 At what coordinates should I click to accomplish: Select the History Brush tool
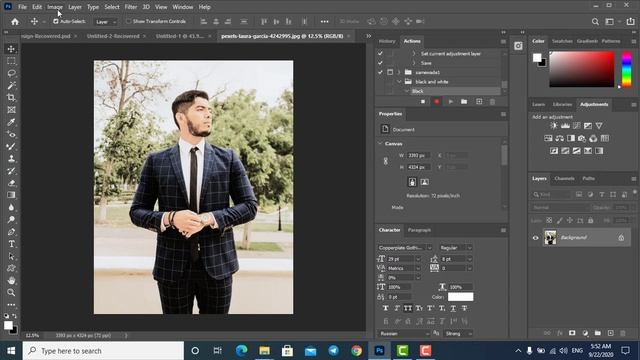pos(11,171)
